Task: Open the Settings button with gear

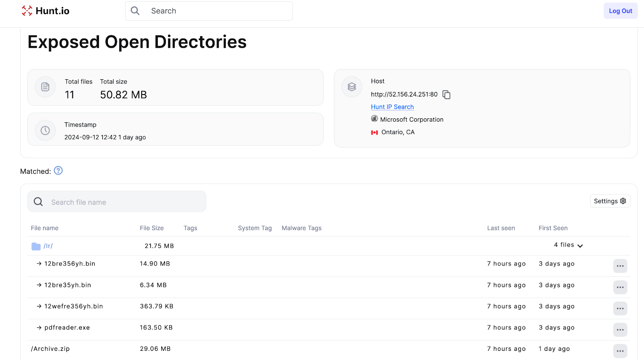Action: 610,201
